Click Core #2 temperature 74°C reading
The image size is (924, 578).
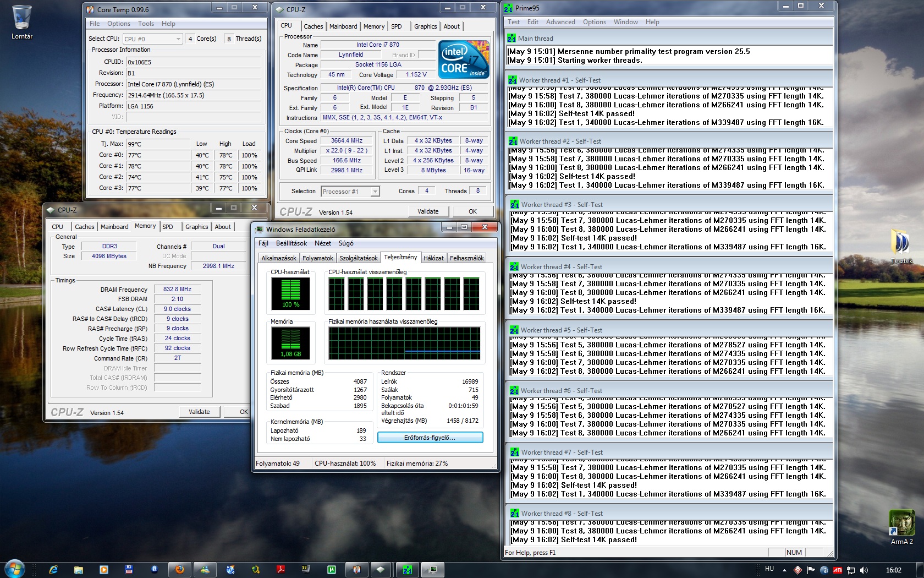point(158,177)
